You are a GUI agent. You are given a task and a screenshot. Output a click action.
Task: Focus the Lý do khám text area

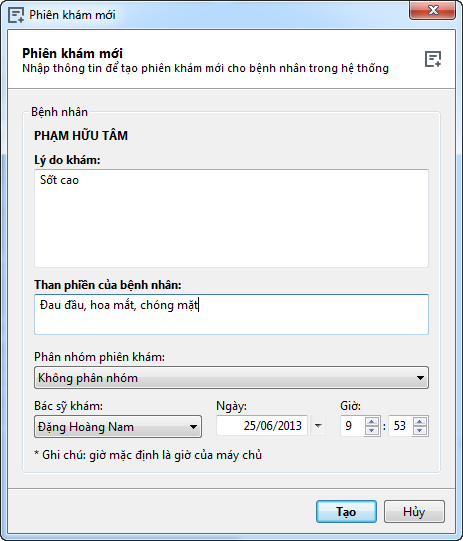point(232,218)
